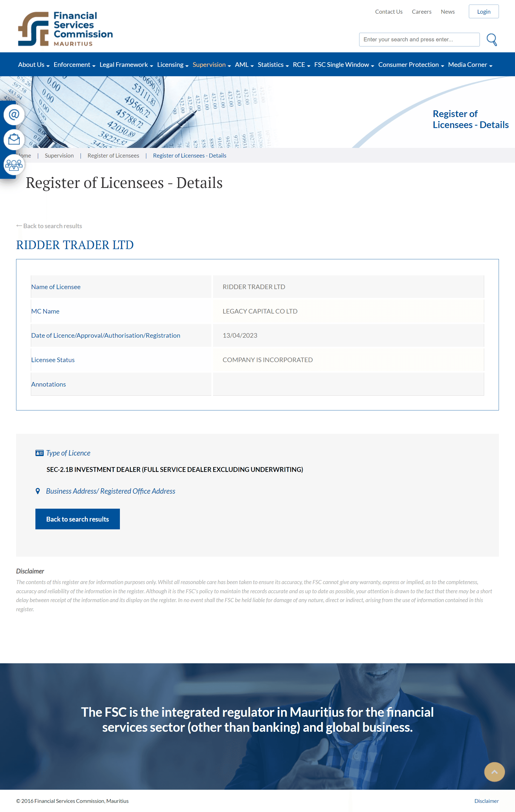Click the Register of Licensees breadcrumb link
This screenshot has width=515, height=812.
(113, 155)
